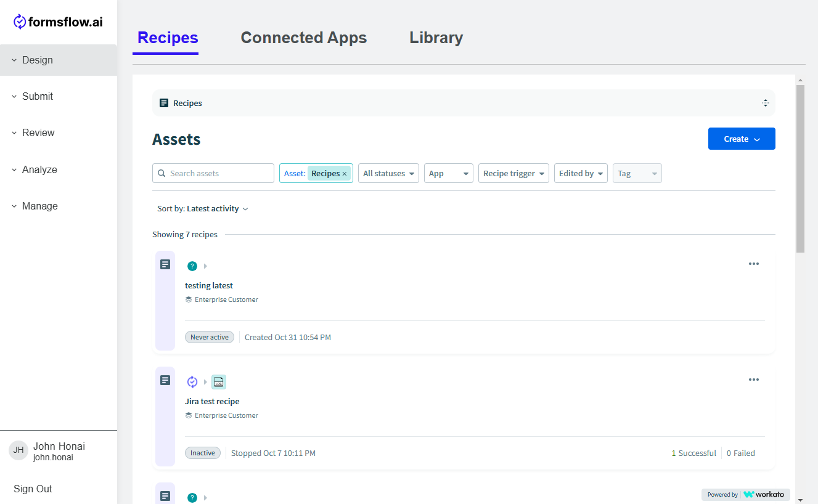Open the testing latest recipe title
This screenshot has height=504, width=818.
(209, 285)
